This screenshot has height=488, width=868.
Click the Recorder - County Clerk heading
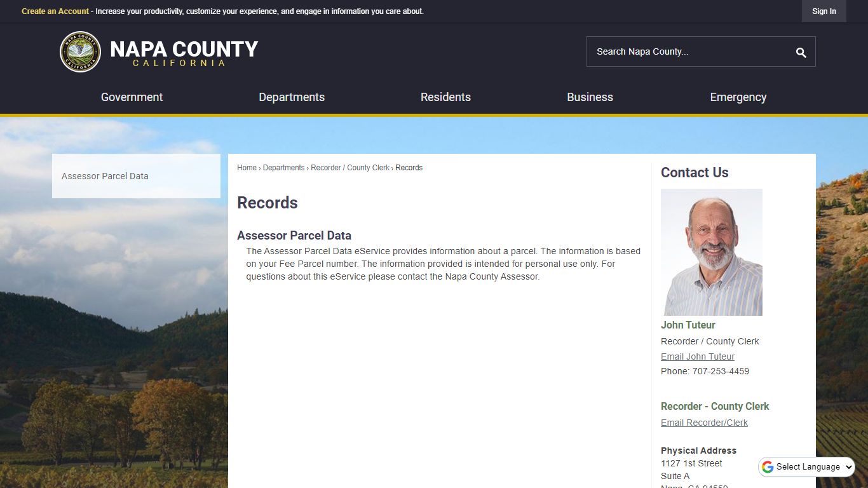click(x=715, y=406)
